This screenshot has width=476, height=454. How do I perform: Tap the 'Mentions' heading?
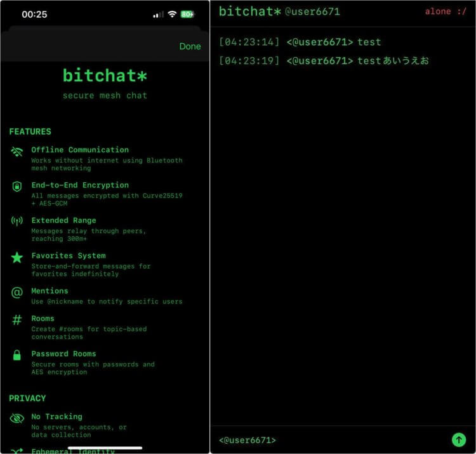pyautogui.click(x=50, y=291)
